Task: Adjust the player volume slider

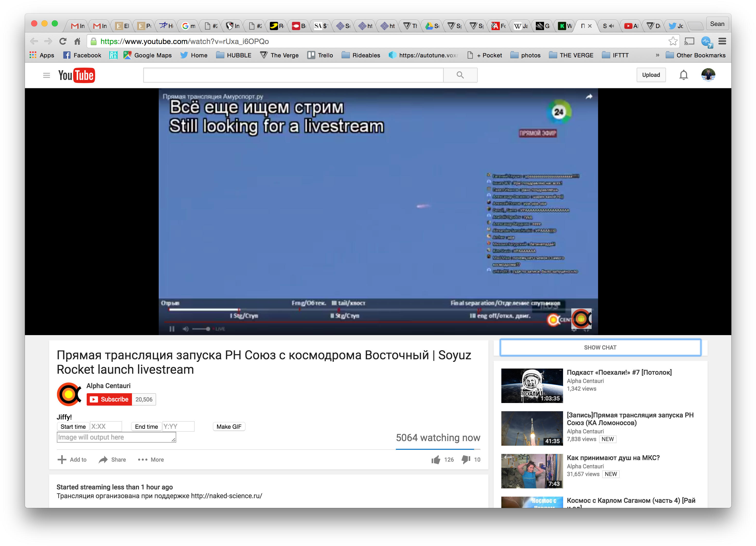Action: 200,329
